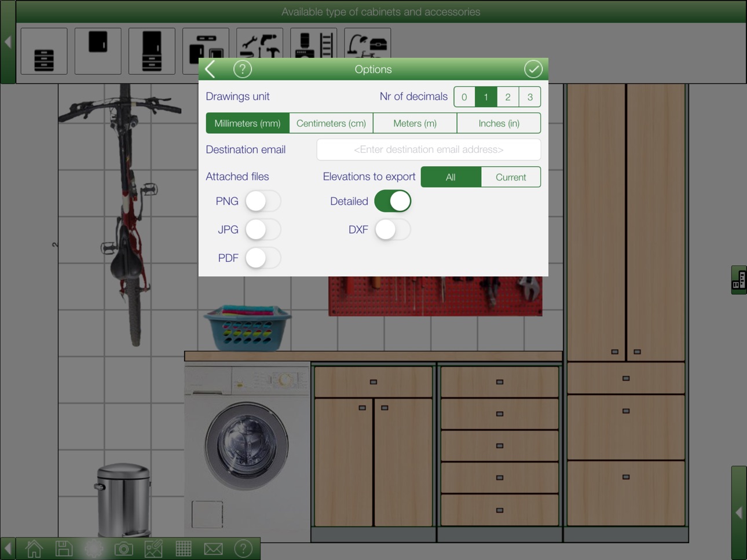Screen dimensions: 747x560
Task: Choose Meters (m) unit
Action: pyautogui.click(x=415, y=123)
